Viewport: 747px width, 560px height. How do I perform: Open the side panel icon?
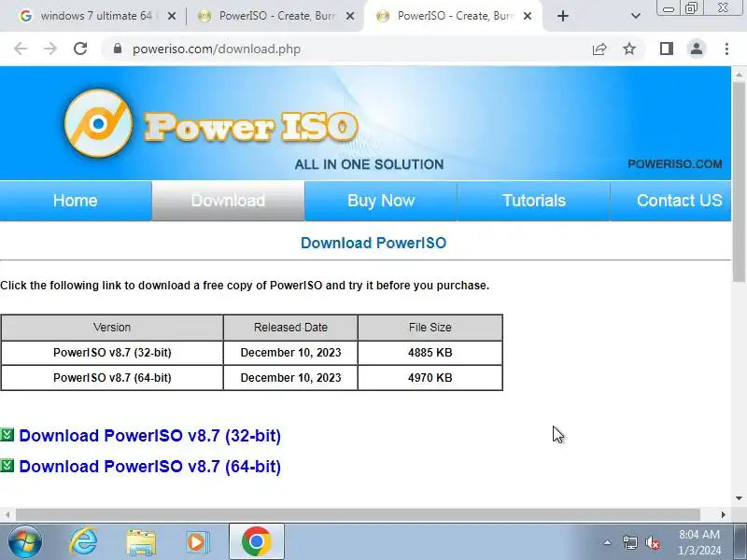[x=667, y=49]
